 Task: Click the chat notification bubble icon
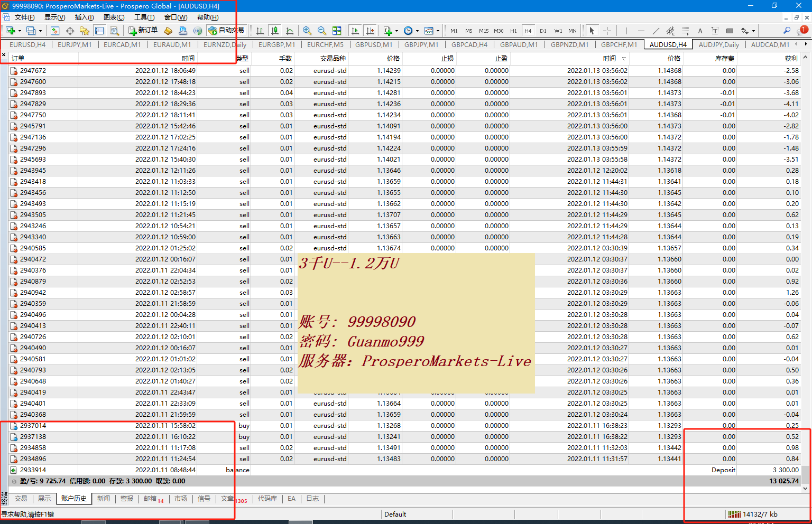(x=802, y=31)
